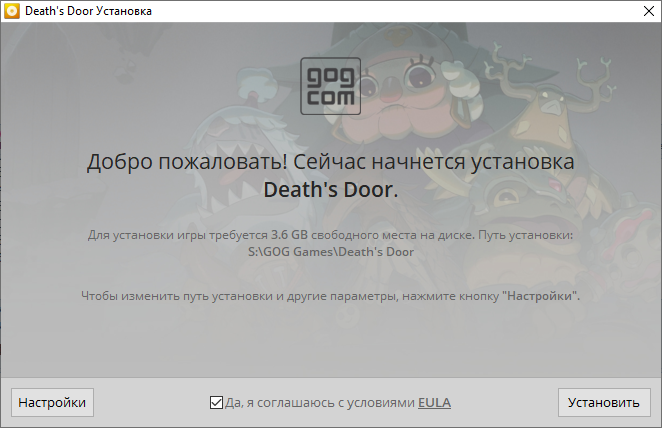Uncheck the EULA agreement checkbox
Image resolution: width=662 pixels, height=428 pixels.
[x=216, y=403]
